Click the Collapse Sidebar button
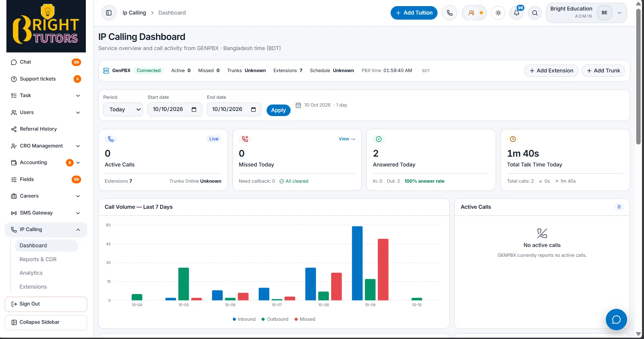644x339 pixels. (46, 322)
